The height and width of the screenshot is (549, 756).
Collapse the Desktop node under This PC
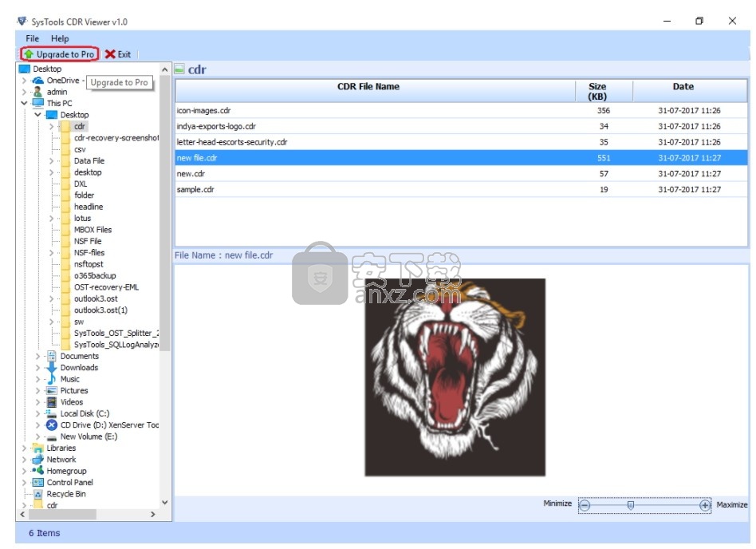point(37,115)
